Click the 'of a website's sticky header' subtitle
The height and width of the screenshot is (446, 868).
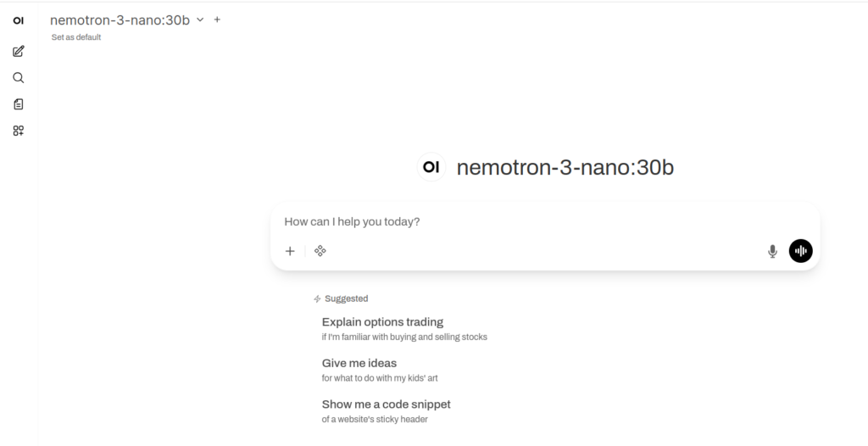pos(381,419)
